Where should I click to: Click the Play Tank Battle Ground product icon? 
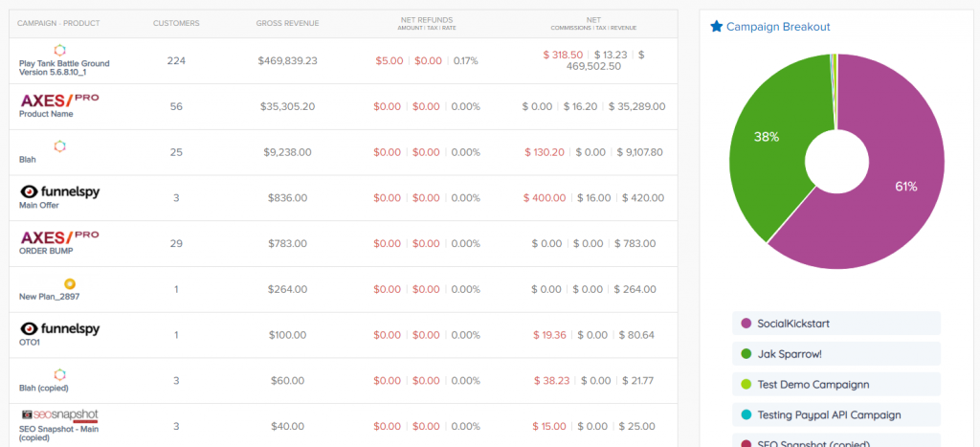point(59,50)
